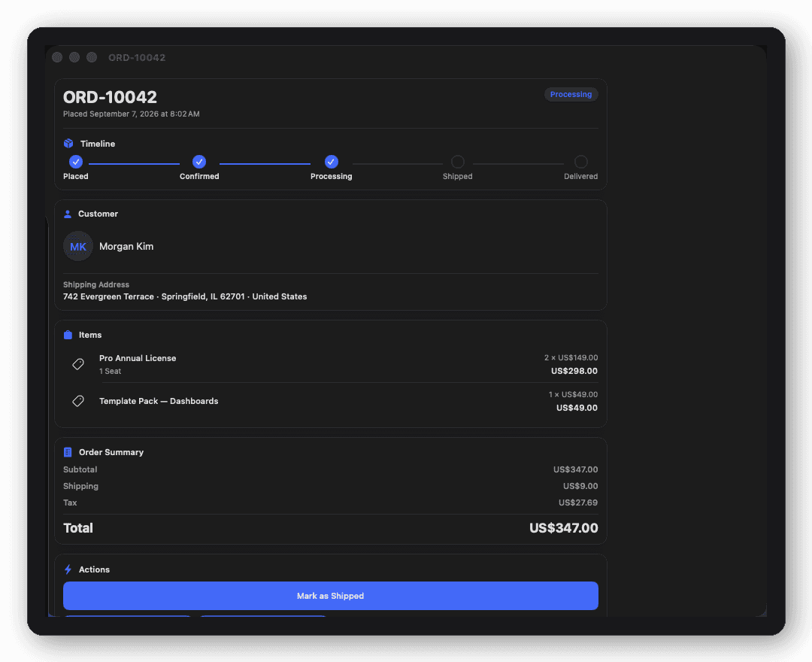Click the Tax US$27.69 amount

(x=578, y=503)
